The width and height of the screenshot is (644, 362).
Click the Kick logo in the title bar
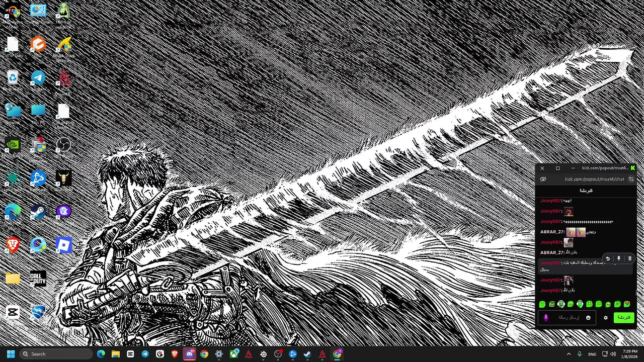[633, 168]
